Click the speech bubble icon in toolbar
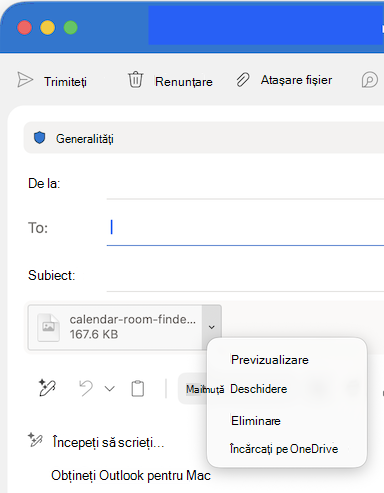Screen dimensions: 384x493 (x=370, y=80)
